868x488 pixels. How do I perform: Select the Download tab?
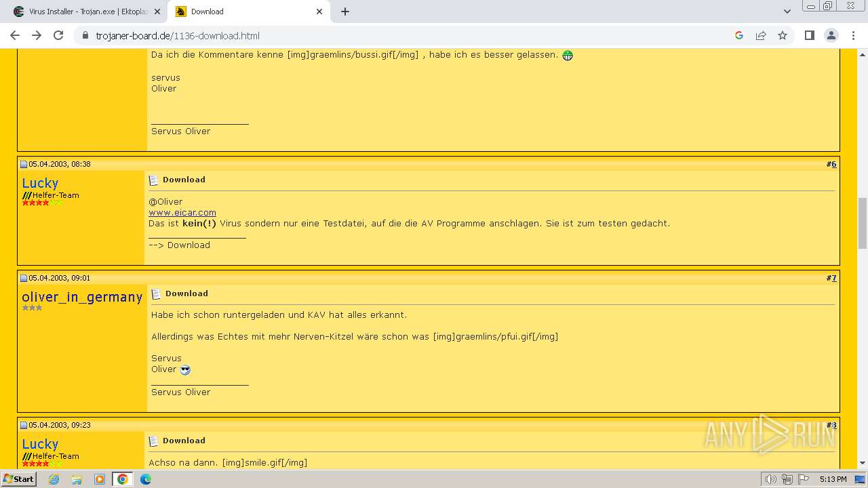(249, 12)
